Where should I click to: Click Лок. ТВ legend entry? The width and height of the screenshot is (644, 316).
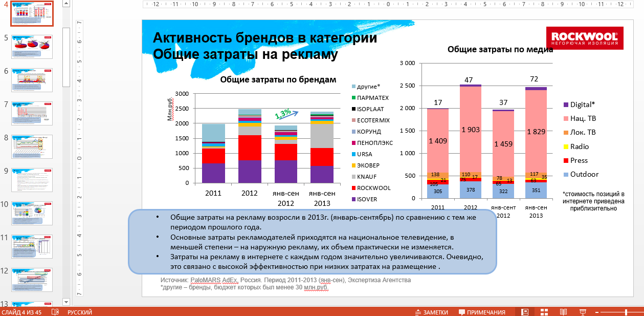pyautogui.click(x=579, y=132)
